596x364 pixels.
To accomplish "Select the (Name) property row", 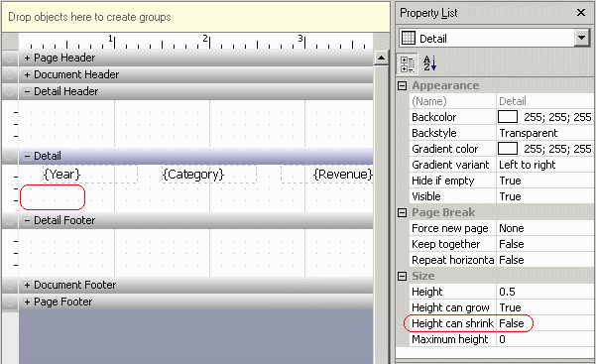I will pos(501,101).
